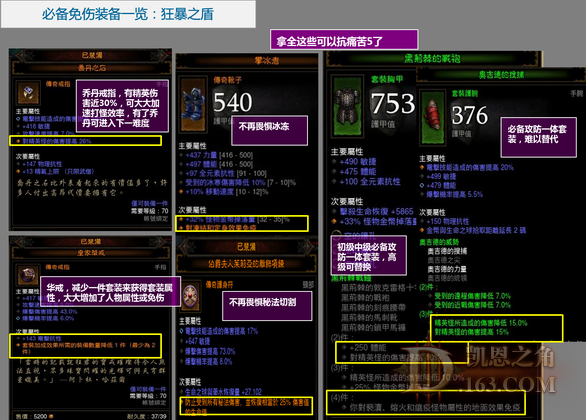Click the chest stat +475 體能

click(358, 172)
